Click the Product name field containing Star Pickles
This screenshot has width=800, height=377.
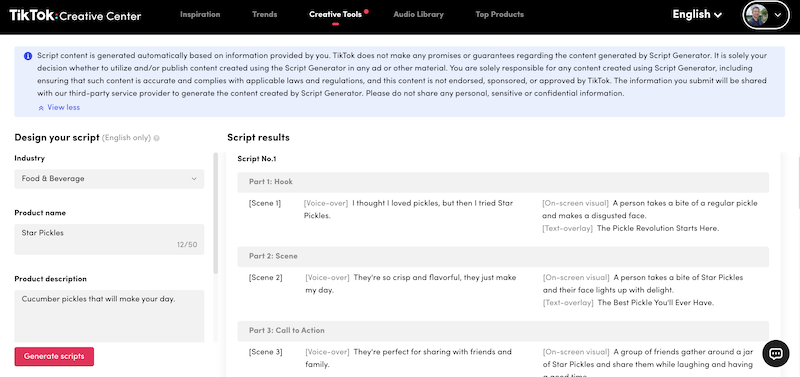coord(109,239)
